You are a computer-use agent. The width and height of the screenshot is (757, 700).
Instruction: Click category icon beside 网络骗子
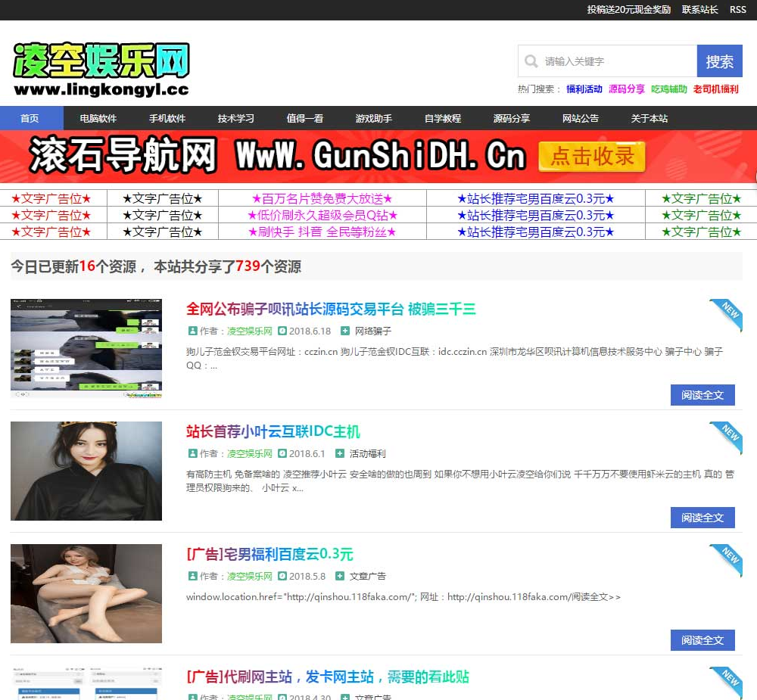[344, 331]
